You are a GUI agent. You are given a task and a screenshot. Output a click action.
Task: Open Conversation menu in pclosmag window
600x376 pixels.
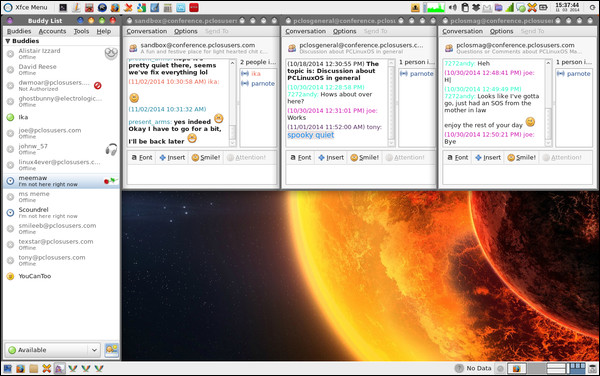point(462,31)
